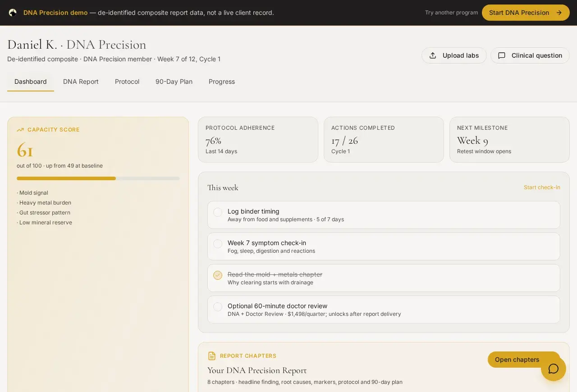Click the Daniel K. · DNA Precision heading
Screen dimensions: 577x392
point(77,45)
